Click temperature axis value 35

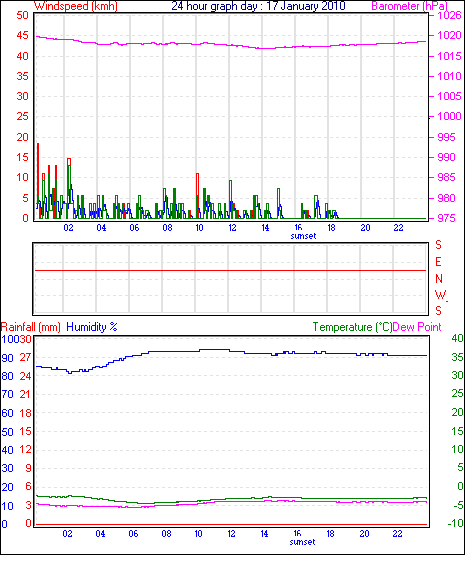coord(457,357)
